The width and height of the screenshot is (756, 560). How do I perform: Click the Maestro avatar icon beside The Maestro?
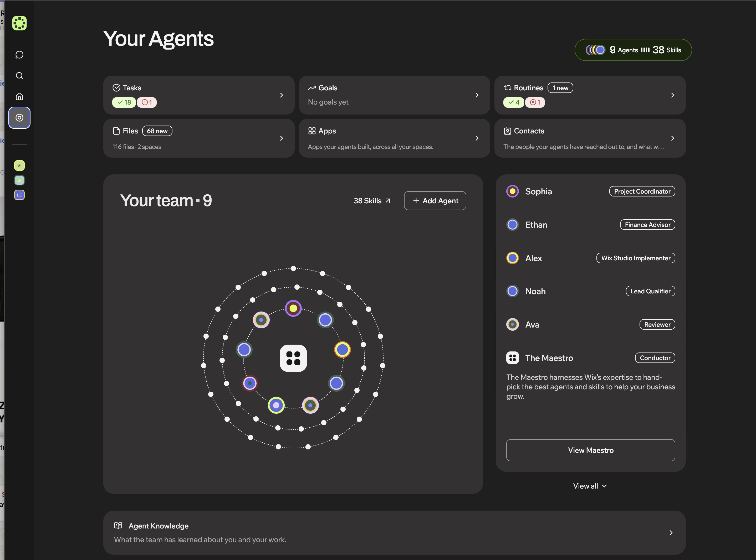pos(513,358)
